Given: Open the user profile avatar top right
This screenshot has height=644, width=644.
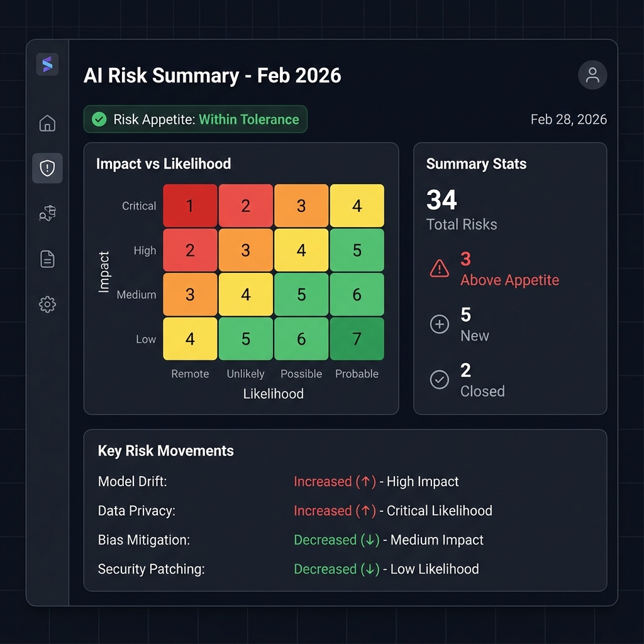Looking at the screenshot, I should coord(592,75).
